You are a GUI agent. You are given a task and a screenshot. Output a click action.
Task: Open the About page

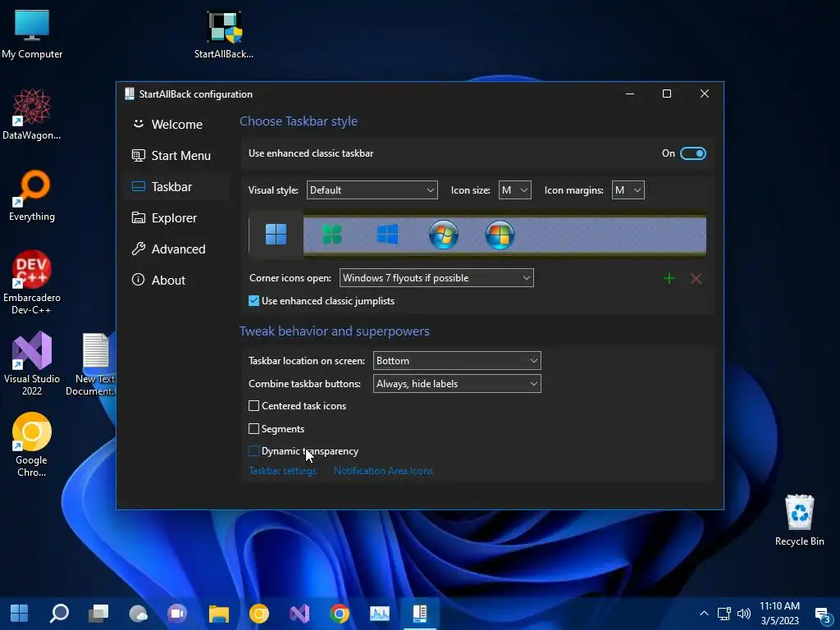[177, 280]
